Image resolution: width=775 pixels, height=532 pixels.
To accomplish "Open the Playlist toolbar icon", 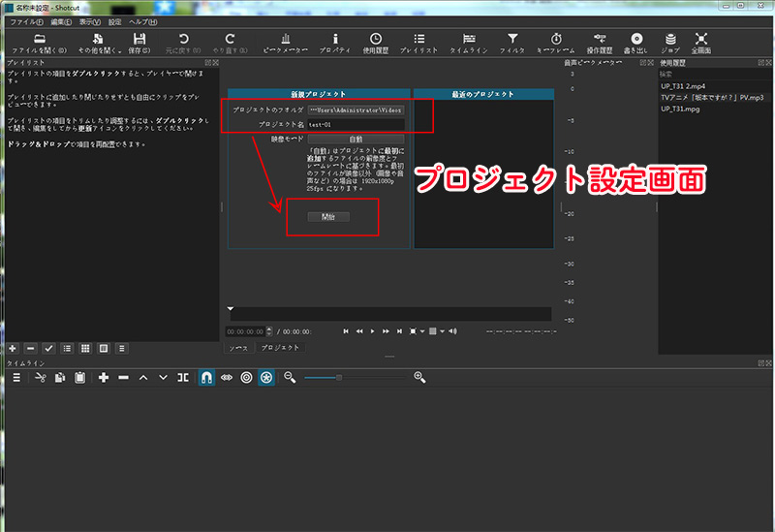I will 418,44.
